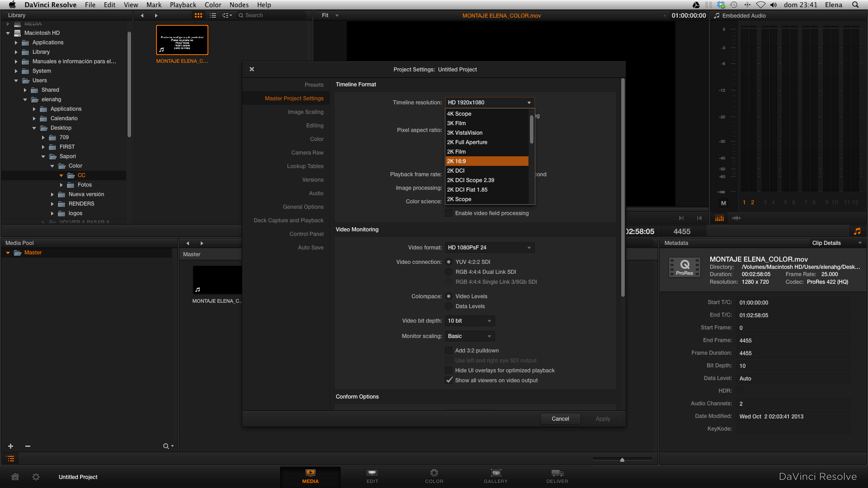868x488 pixels.
Task: Jump to previous clip in viewer
Action: (699, 218)
